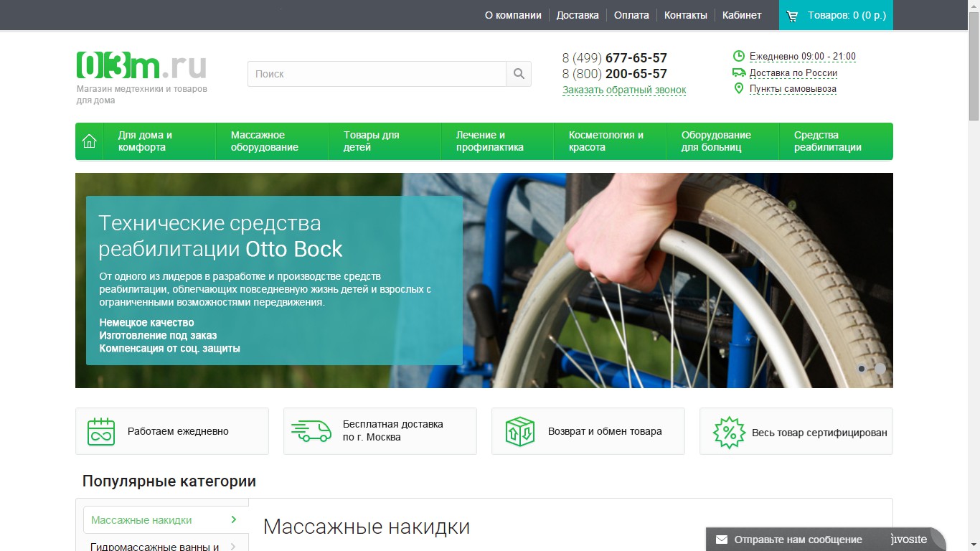The width and height of the screenshot is (980, 551).
Task: Click the Otto Bock banner headline
Action: click(x=220, y=236)
